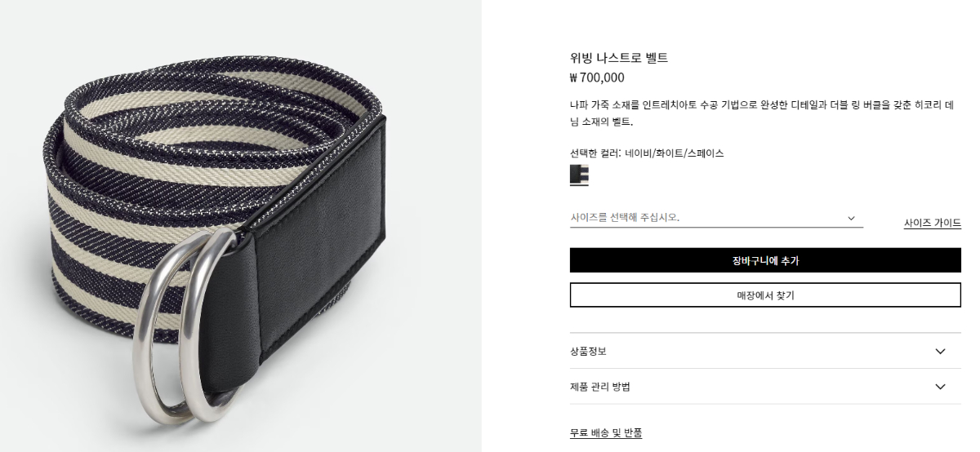The image size is (980, 452).
Task: Expand the 제품 관리 방법 section
Action: coord(765,387)
